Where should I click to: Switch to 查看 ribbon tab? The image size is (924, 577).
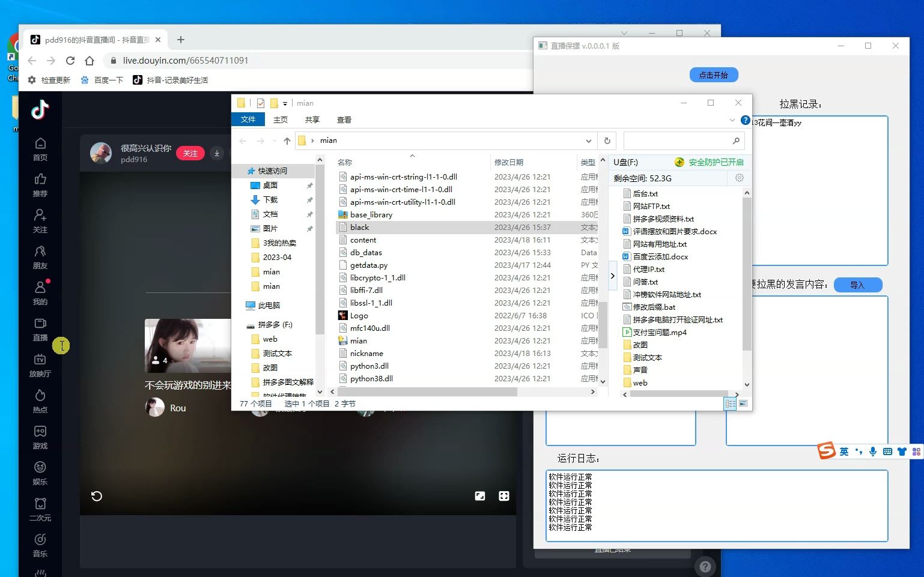344,119
